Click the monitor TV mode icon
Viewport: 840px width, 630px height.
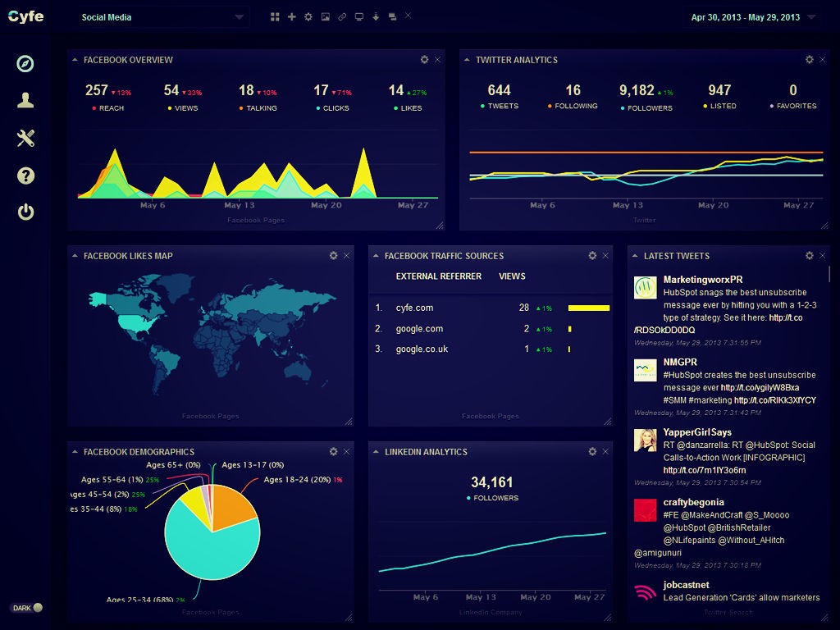click(359, 17)
